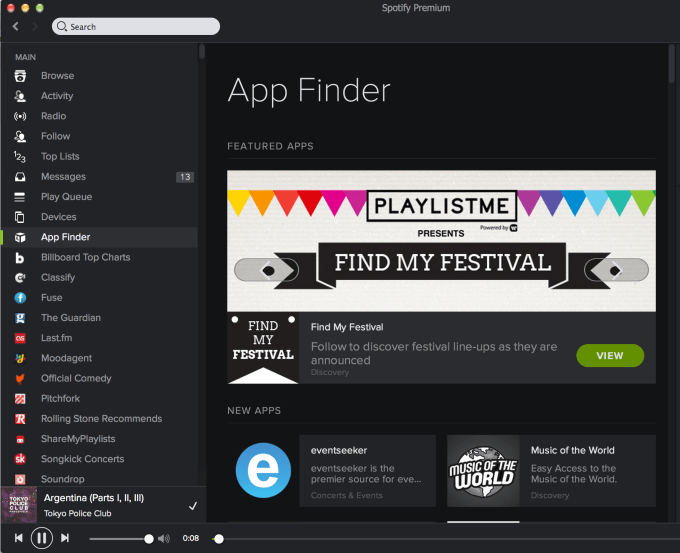680x553 pixels.
Task: Navigate back with the left arrow
Action: (16, 26)
